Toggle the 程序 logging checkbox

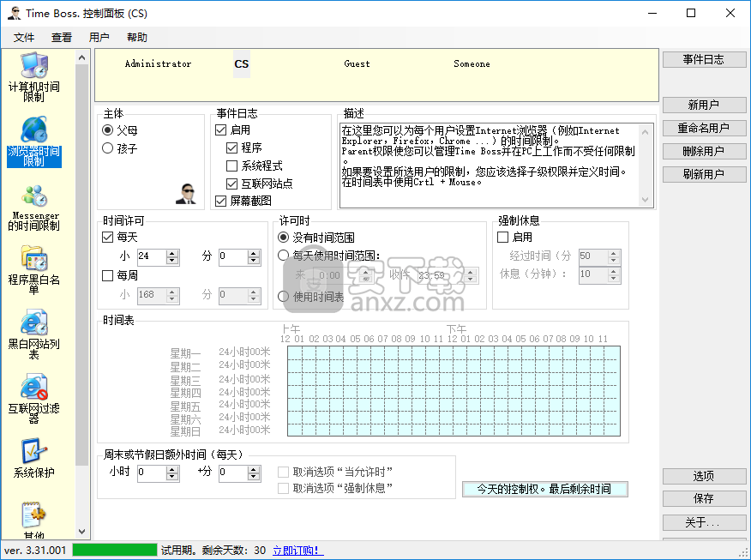[231, 148]
